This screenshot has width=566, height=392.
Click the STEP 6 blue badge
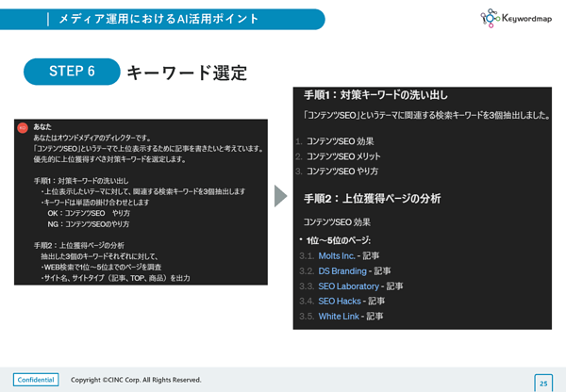tap(72, 72)
